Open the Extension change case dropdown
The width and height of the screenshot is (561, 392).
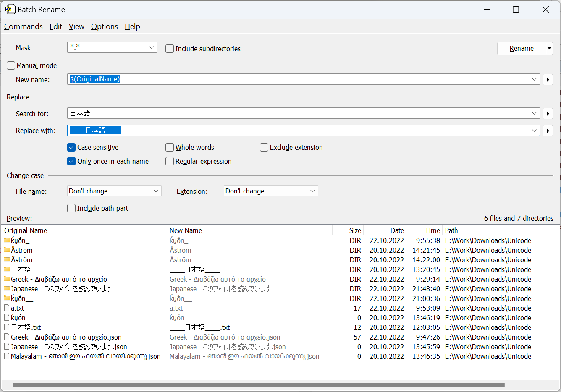312,191
